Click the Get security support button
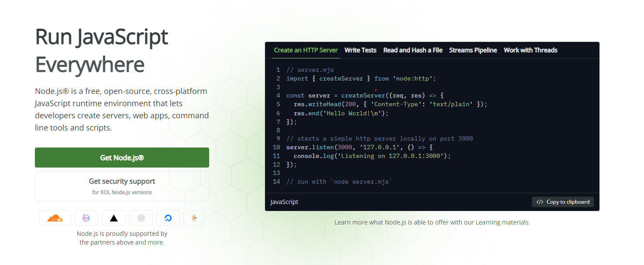 (x=122, y=186)
